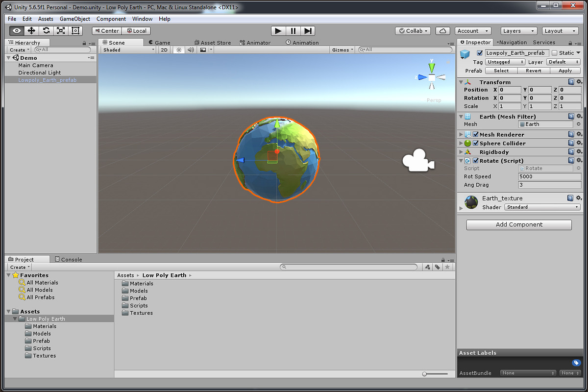Open scene effects image dropdown
The image size is (588, 392).
point(206,50)
